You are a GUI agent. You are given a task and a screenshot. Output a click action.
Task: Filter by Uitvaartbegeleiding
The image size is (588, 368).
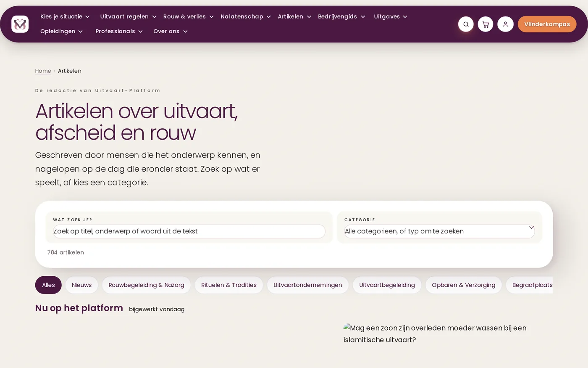point(387,285)
